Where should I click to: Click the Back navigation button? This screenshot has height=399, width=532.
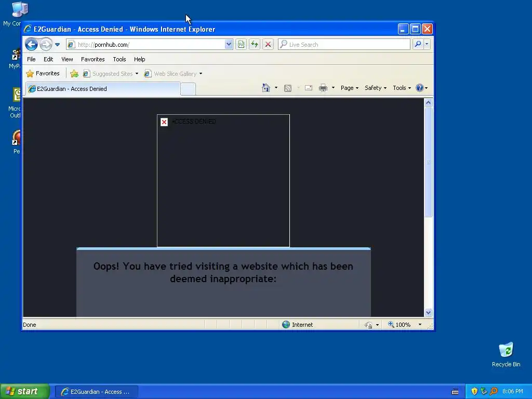pyautogui.click(x=31, y=45)
